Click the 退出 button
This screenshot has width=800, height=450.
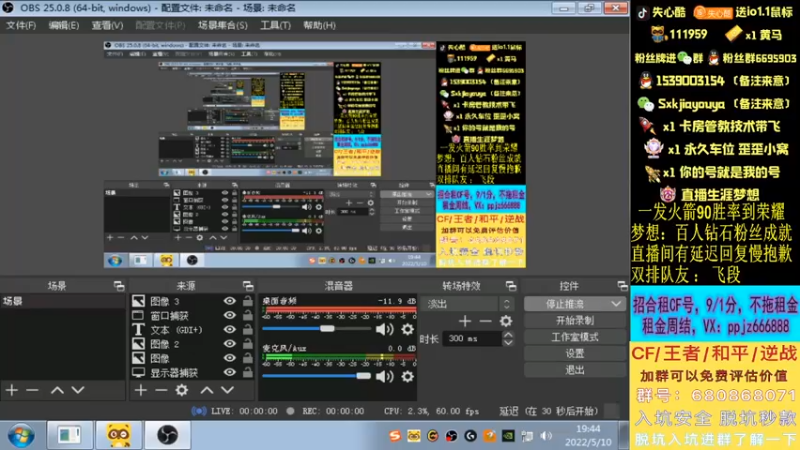tap(574, 370)
